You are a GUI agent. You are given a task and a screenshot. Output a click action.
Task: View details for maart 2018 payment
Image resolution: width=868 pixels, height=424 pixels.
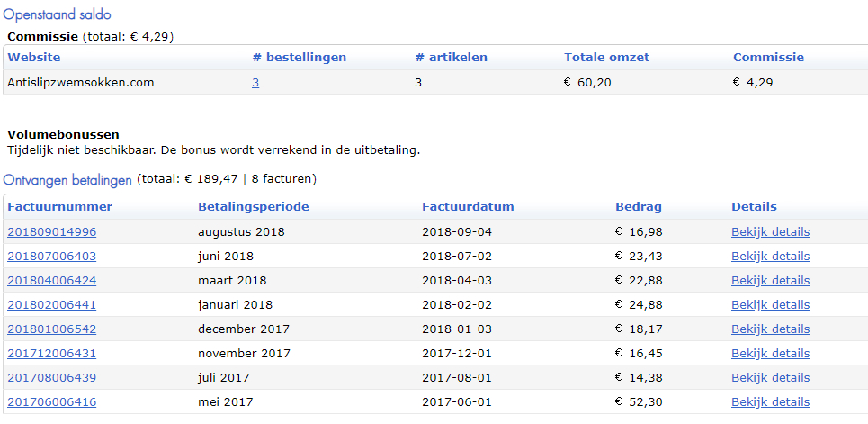coord(770,281)
